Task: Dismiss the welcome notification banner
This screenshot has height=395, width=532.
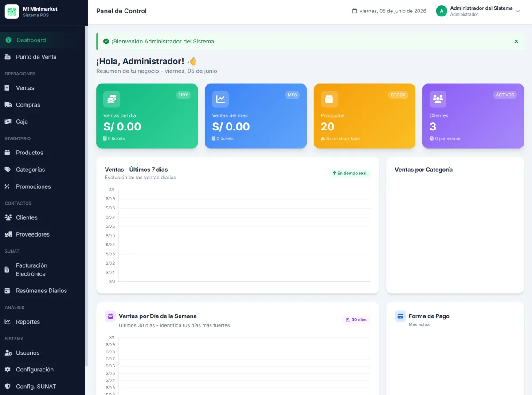Action: pos(516,41)
